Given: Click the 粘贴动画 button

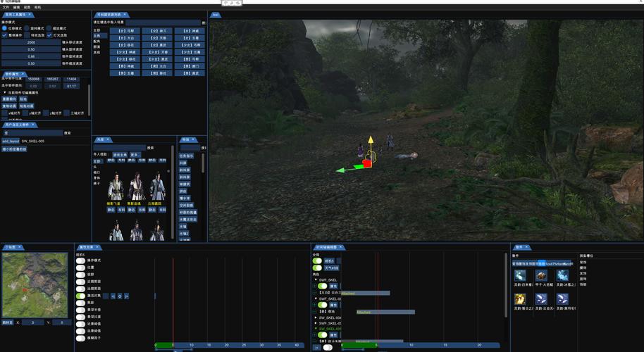Looking at the screenshot, I should (27, 106).
